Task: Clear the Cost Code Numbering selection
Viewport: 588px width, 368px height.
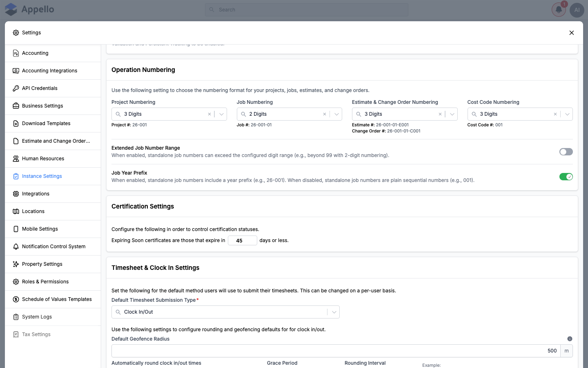Action: [555, 114]
